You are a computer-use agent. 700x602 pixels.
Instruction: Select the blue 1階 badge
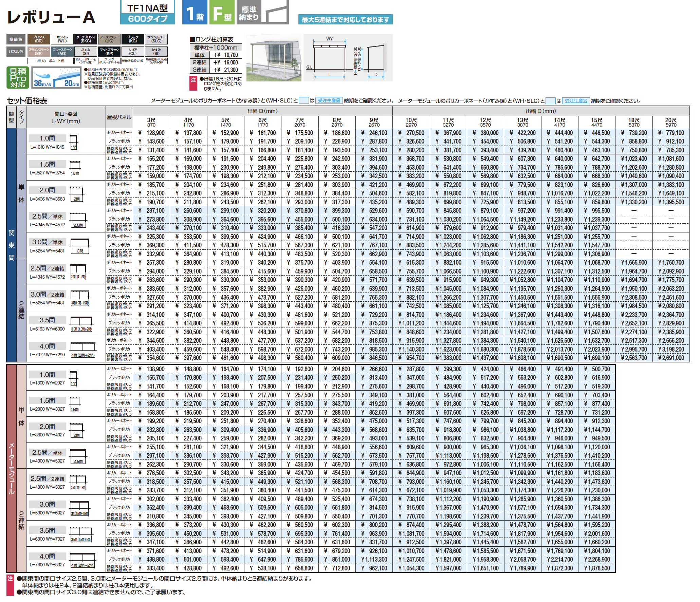point(195,12)
